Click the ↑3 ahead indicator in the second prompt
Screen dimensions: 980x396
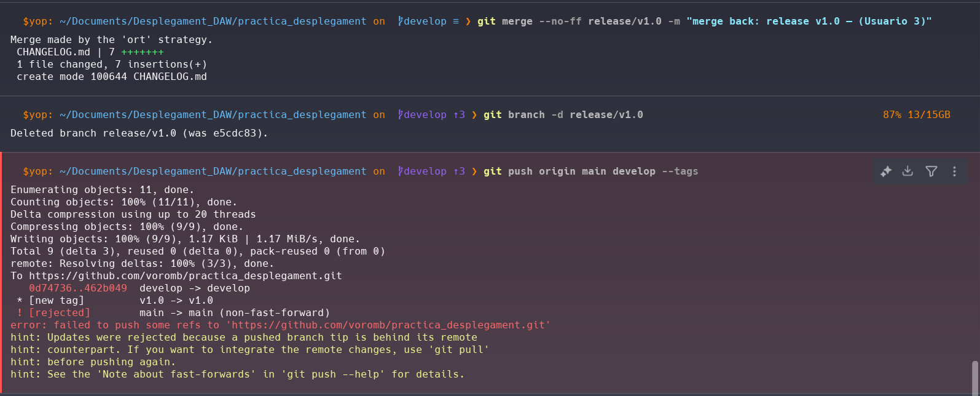[x=459, y=115]
